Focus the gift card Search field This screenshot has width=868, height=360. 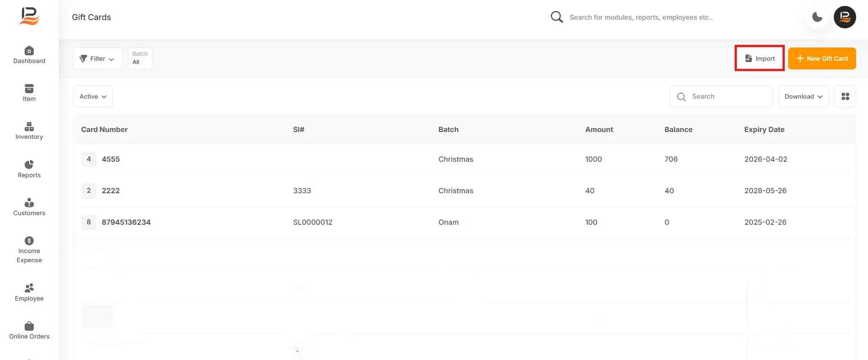721,96
